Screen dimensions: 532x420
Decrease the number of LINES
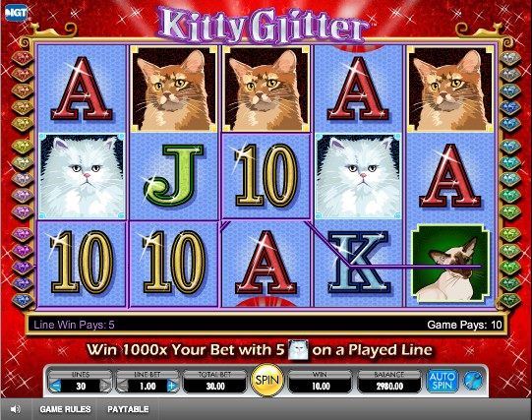55,386
